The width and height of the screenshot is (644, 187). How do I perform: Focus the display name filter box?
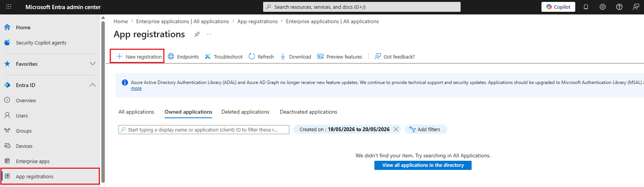pos(204,130)
